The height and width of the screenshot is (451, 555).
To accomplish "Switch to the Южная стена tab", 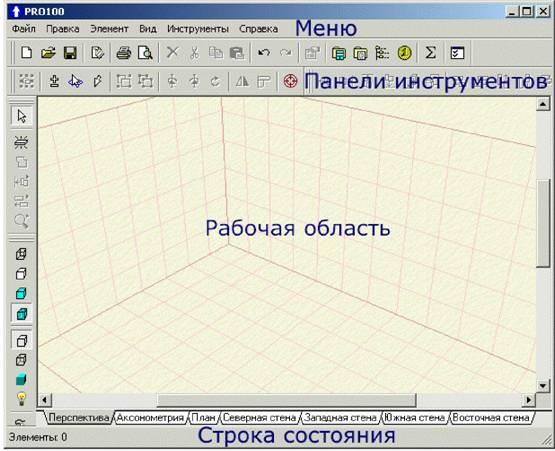I will (x=414, y=418).
